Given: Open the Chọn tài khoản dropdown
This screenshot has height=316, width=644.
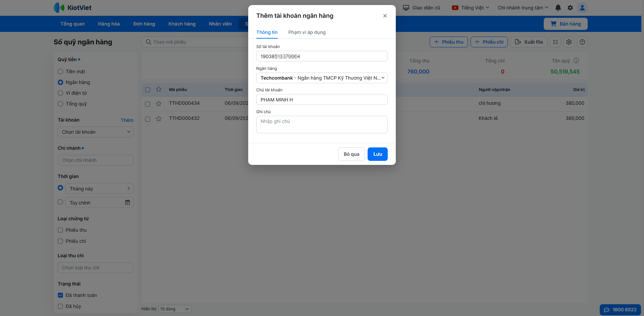Looking at the screenshot, I should click(x=96, y=132).
